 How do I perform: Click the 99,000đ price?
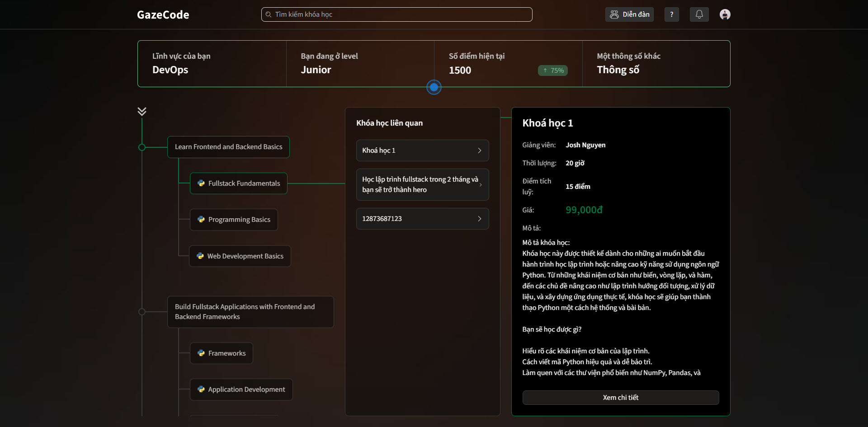pyautogui.click(x=584, y=210)
